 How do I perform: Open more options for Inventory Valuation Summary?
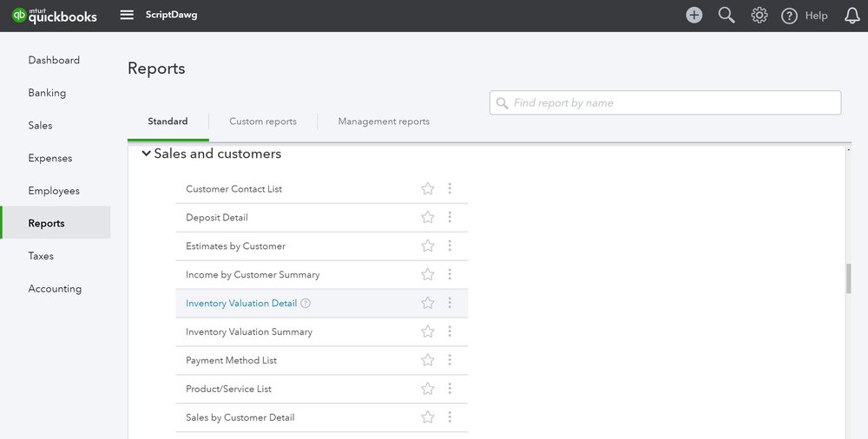(450, 331)
